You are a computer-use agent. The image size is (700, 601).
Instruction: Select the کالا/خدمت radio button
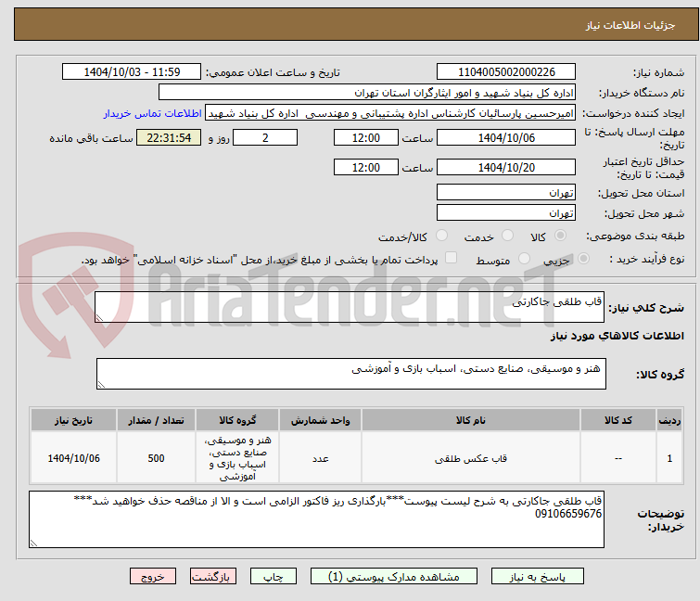tap(441, 236)
